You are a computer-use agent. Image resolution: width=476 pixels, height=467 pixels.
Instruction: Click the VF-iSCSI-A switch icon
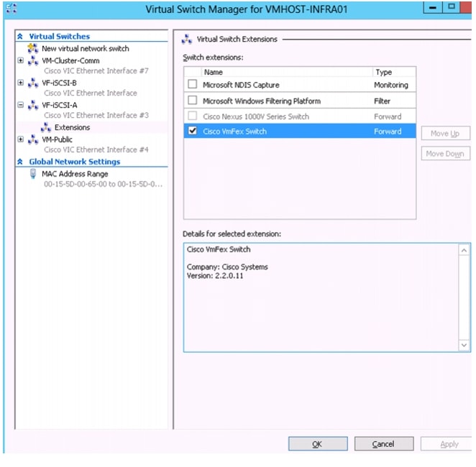click(33, 105)
